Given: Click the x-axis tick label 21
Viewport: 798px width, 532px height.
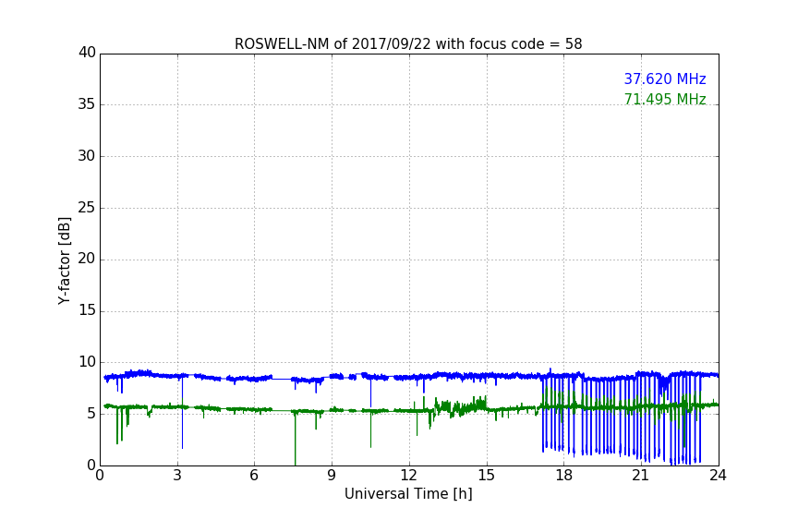Looking at the screenshot, I should tap(641, 476).
